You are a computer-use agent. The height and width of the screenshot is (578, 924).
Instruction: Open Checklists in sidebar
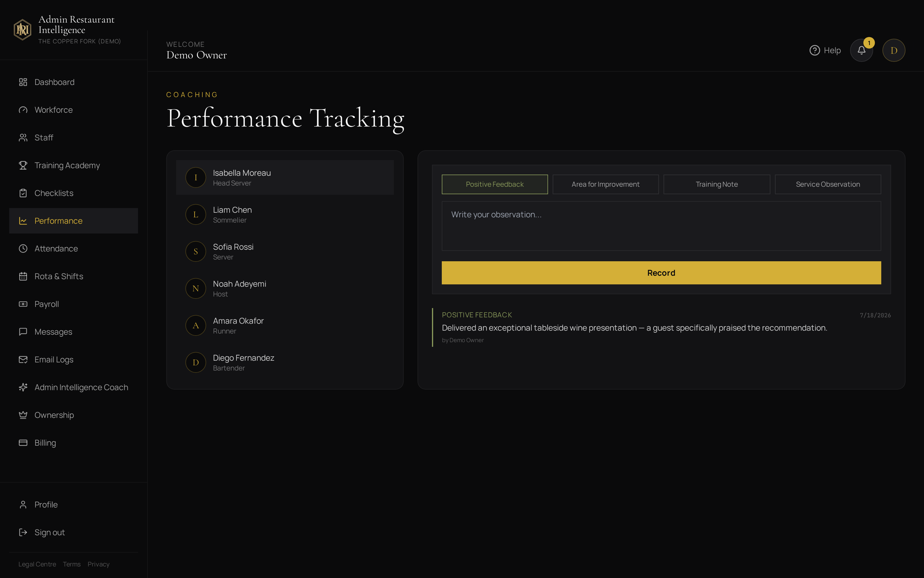click(x=74, y=193)
